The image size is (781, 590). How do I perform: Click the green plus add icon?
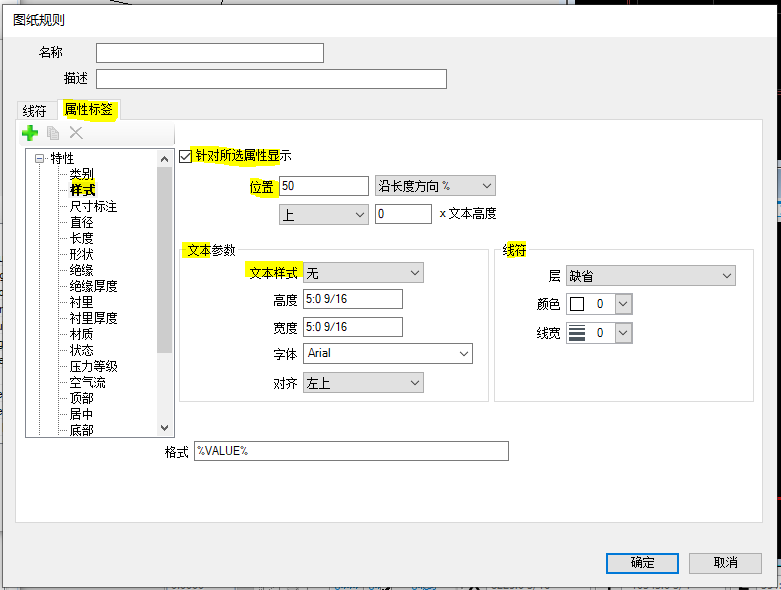30,133
